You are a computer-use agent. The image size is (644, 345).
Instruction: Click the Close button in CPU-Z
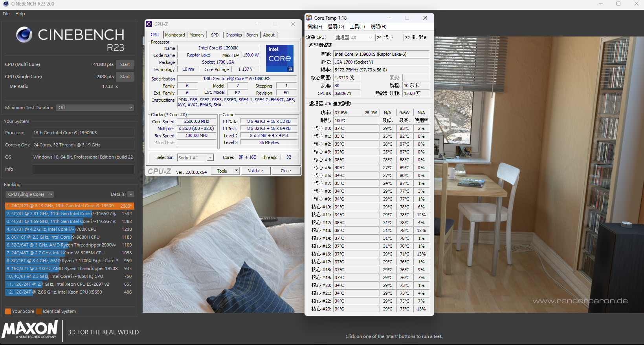(286, 171)
